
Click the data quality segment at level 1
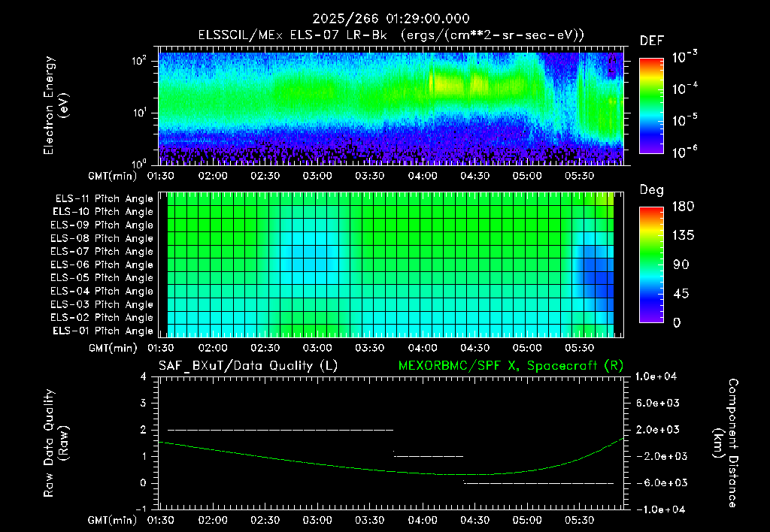(x=428, y=456)
